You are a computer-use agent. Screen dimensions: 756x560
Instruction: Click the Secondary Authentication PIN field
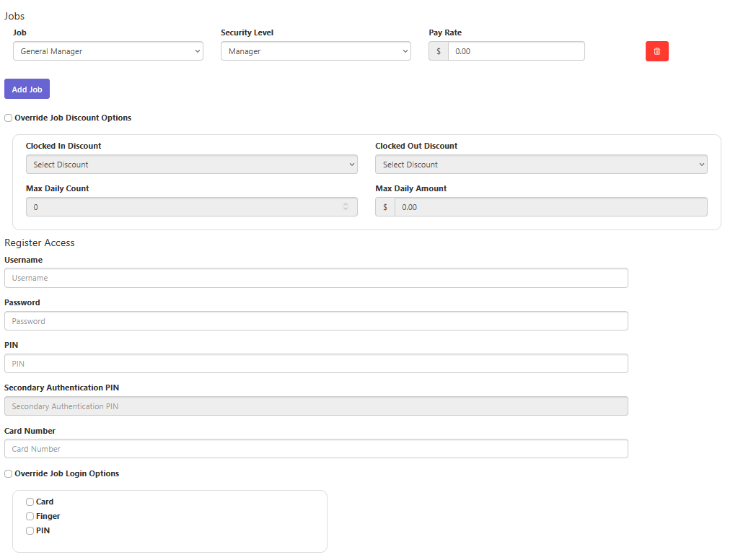click(316, 406)
